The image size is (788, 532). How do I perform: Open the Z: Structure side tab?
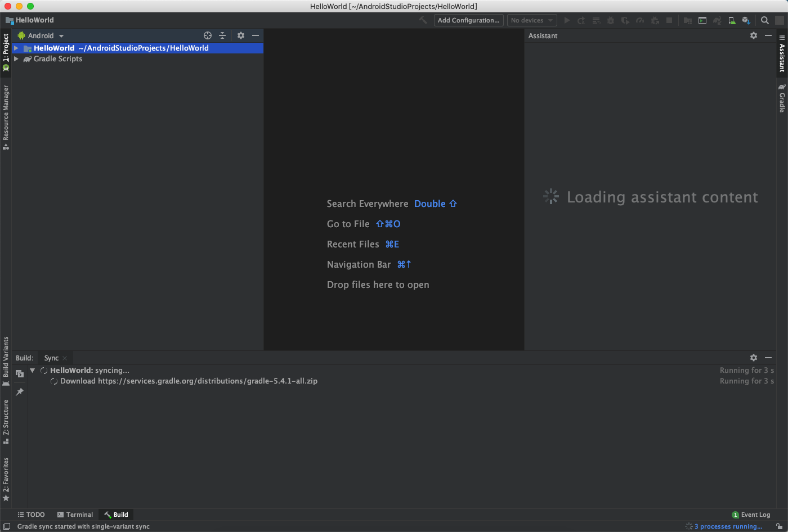pos(6,422)
